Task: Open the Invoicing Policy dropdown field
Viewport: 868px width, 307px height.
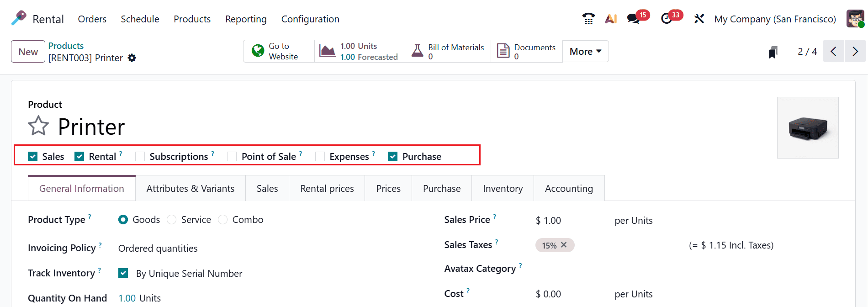Action: (158, 249)
